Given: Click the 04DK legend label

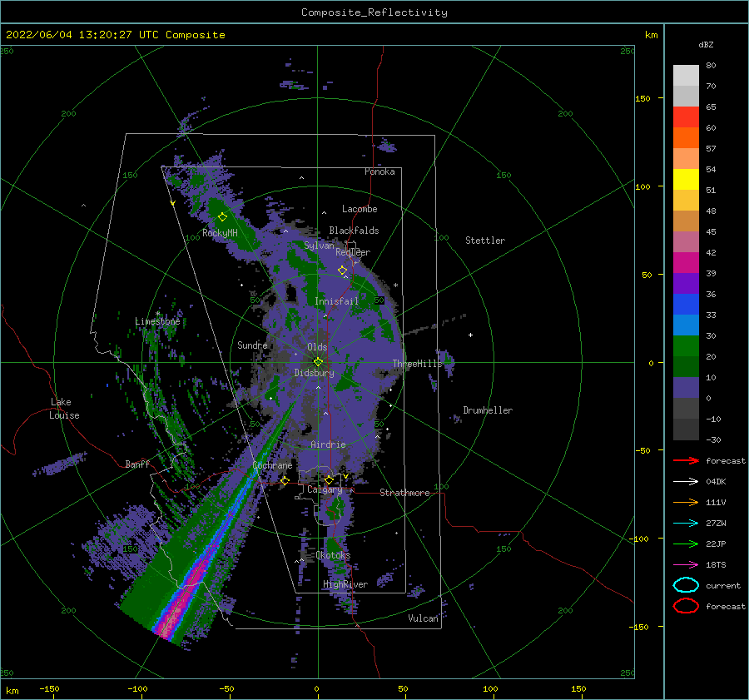Looking at the screenshot, I should pyautogui.click(x=716, y=482).
